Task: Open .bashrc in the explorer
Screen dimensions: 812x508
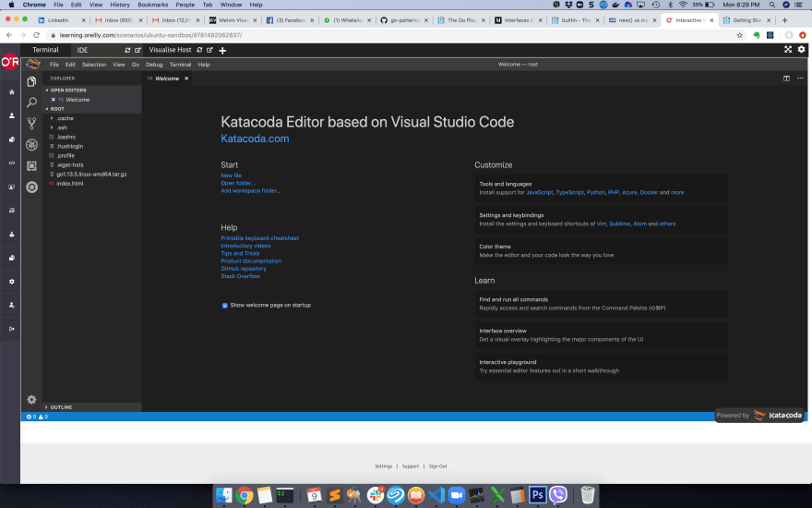Action: tap(66, 137)
